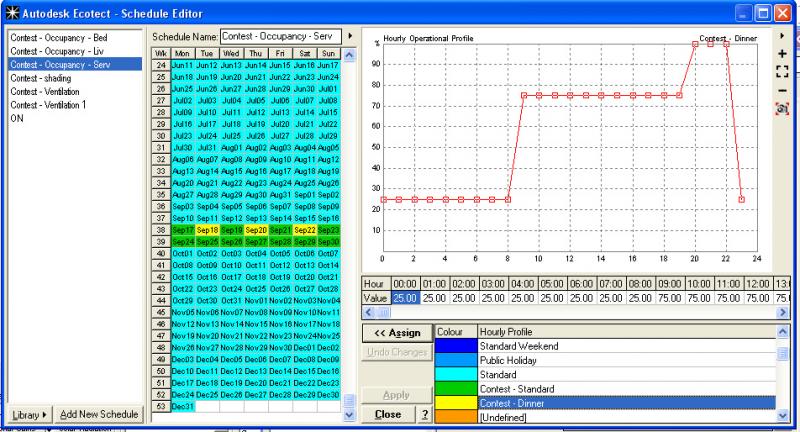This screenshot has width=800, height=432.
Task: Click the blue Standard Weekend colour swatch
Action: pos(456,346)
